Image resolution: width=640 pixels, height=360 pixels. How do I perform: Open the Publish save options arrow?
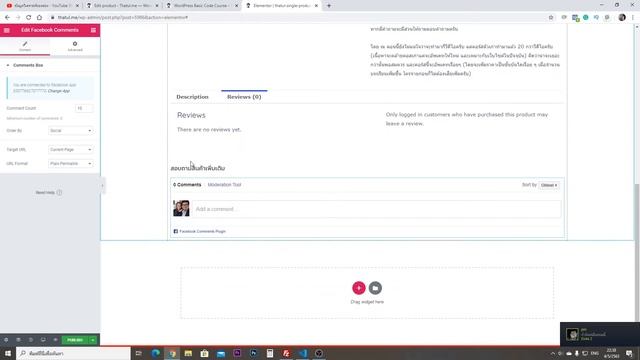93,340
